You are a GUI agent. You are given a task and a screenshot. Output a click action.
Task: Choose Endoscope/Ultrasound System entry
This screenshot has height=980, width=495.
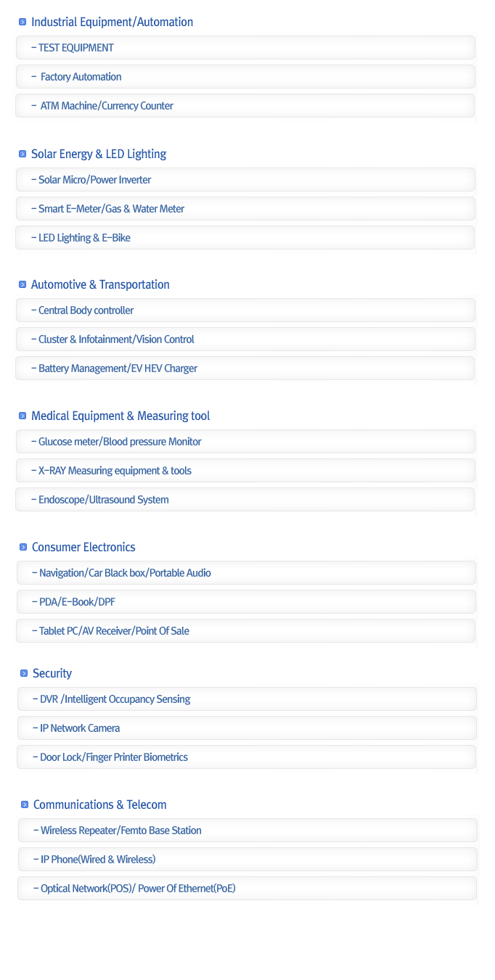[x=103, y=500]
